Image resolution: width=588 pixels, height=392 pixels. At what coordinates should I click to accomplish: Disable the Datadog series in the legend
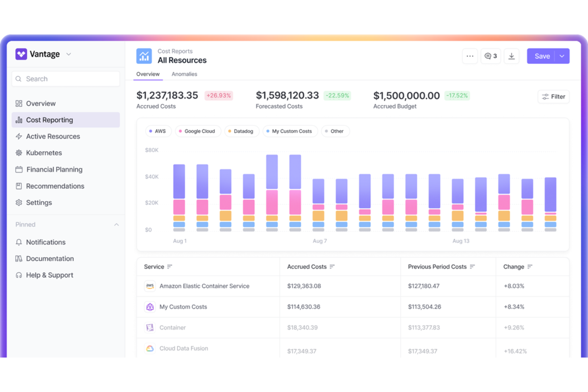(242, 131)
